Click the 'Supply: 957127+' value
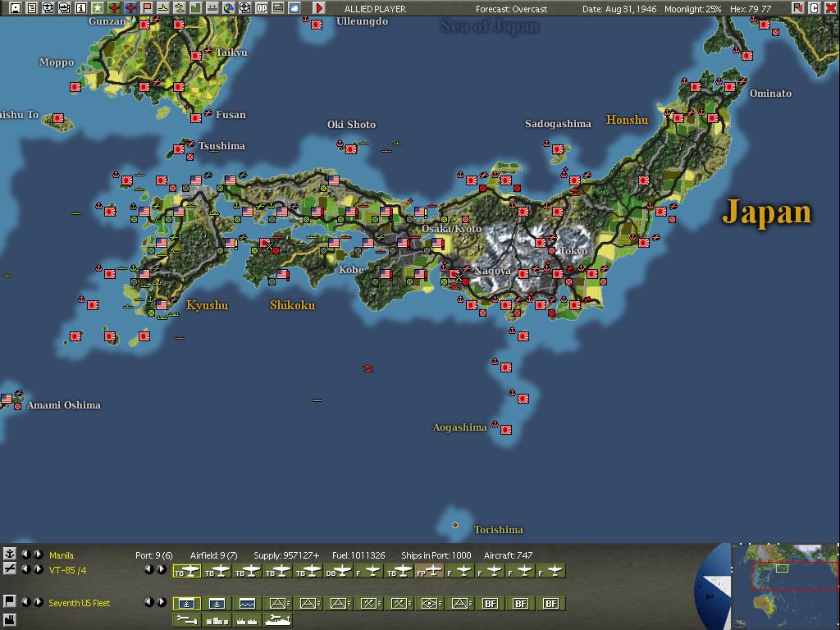Screen dimensions: 840x630 286,555
